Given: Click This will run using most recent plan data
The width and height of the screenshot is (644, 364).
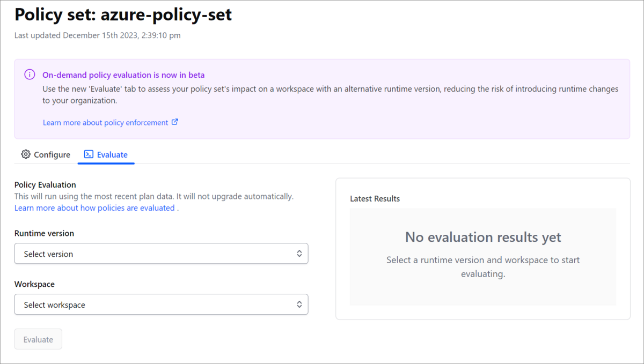Looking at the screenshot, I should (154, 197).
